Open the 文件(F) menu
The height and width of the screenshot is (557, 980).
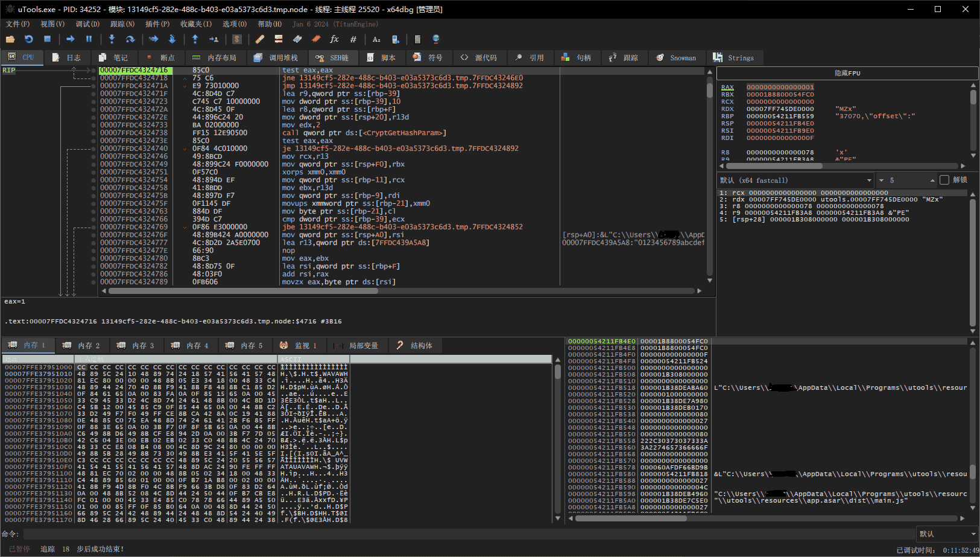coord(17,24)
